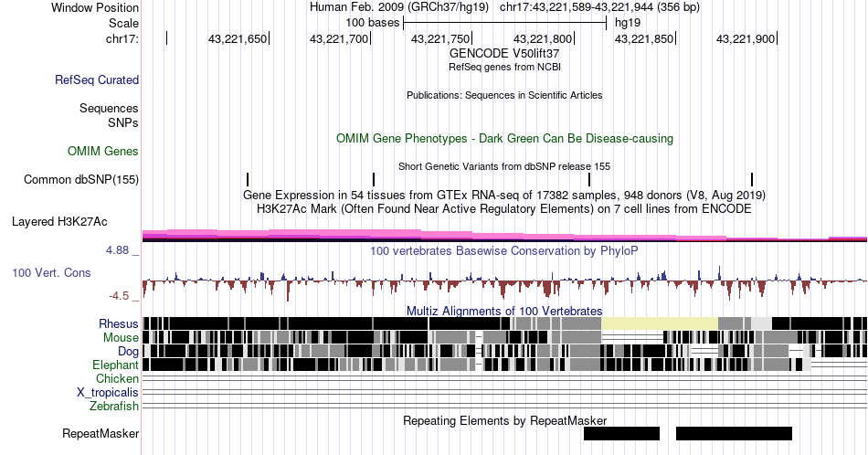Click the RefSeq Curated track label
This screenshot has width=868, height=455.
point(97,79)
